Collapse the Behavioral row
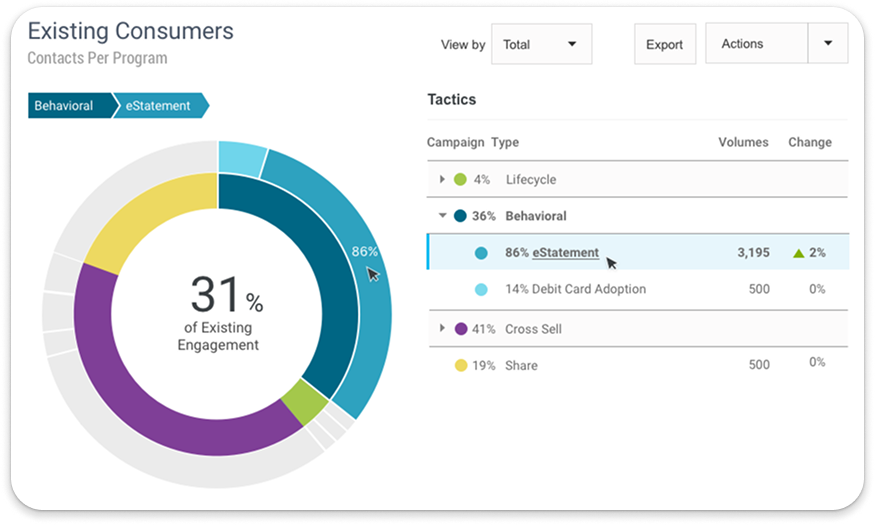The image size is (875, 525). (x=443, y=215)
